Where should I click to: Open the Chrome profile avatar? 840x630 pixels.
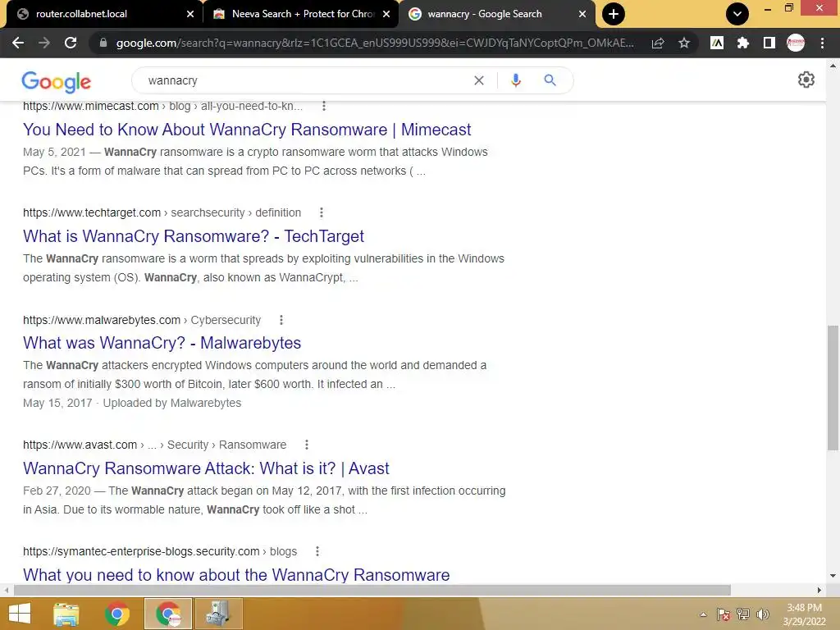(796, 43)
